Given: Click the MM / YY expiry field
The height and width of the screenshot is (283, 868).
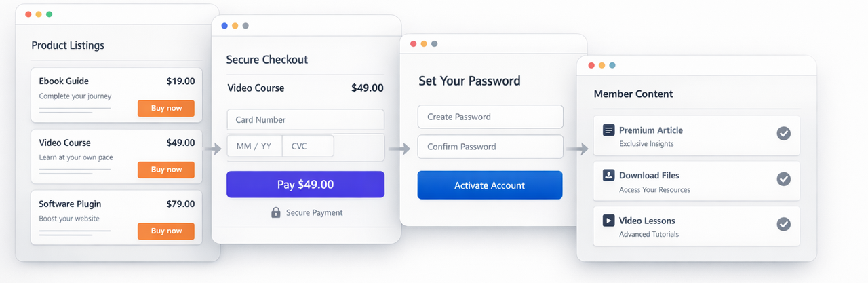Looking at the screenshot, I should click(x=254, y=147).
